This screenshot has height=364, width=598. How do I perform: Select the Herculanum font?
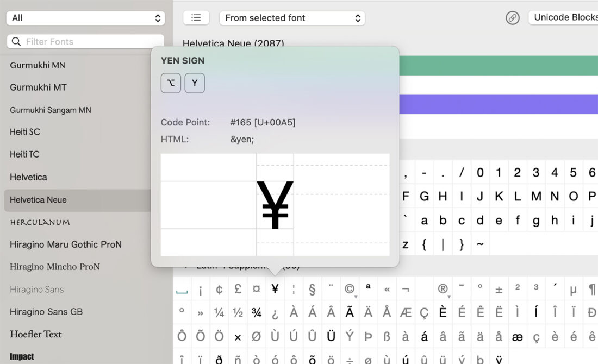point(37,222)
